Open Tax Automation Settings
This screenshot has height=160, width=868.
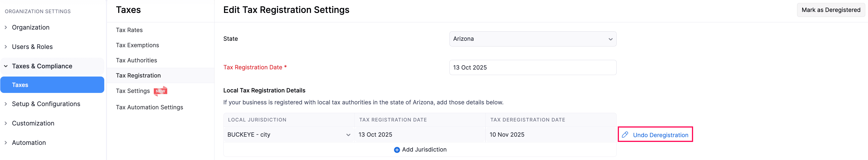(x=150, y=107)
